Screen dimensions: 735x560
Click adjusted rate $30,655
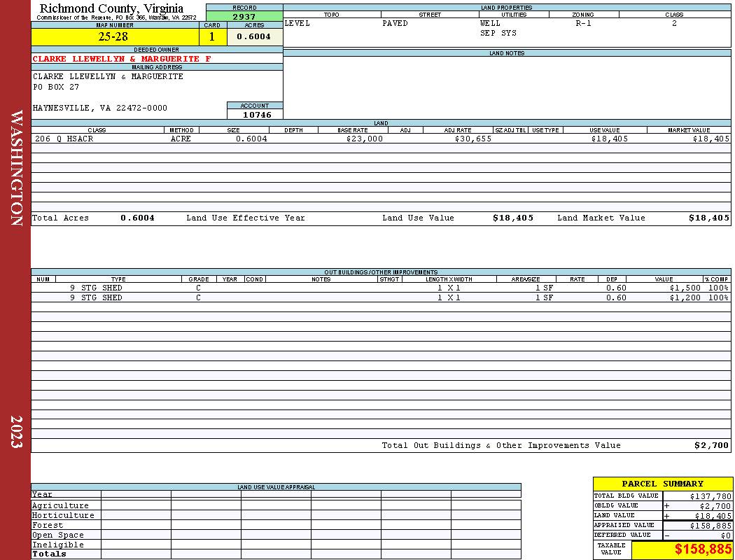[x=473, y=139]
